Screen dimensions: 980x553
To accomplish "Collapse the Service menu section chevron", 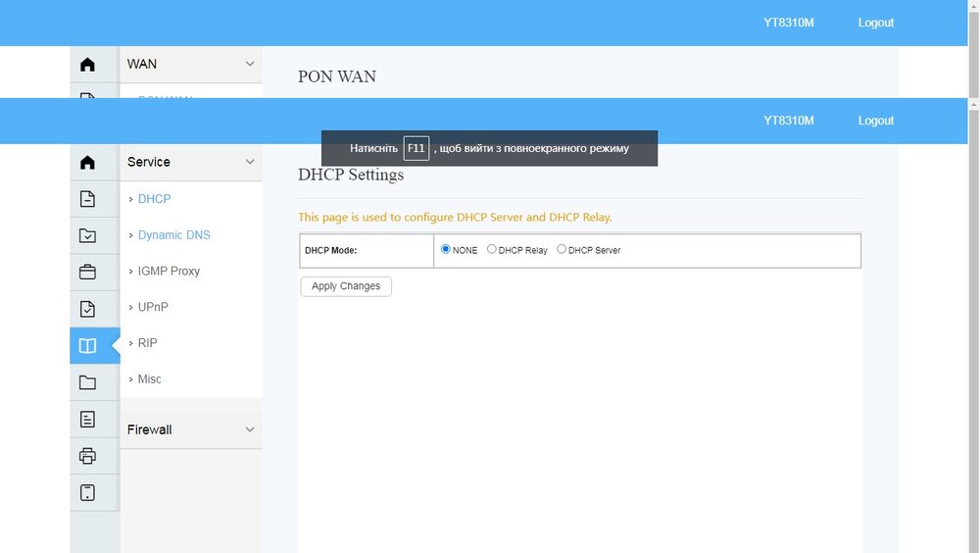I will pyautogui.click(x=250, y=162).
